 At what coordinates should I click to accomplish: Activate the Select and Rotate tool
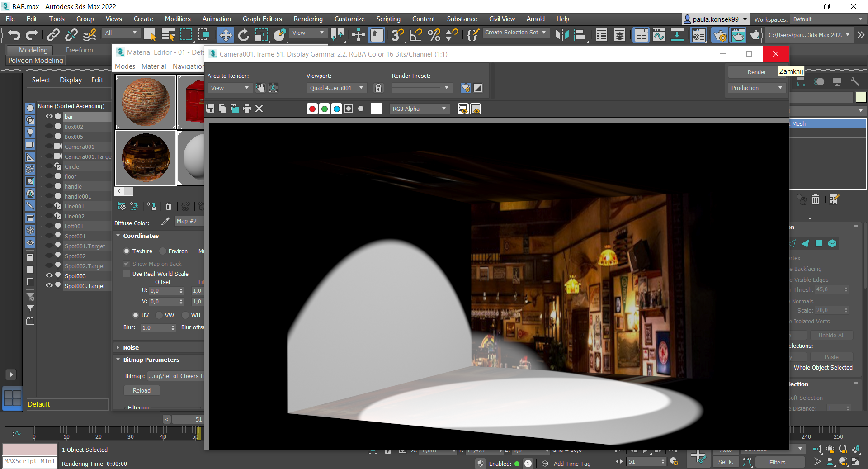[x=244, y=35]
